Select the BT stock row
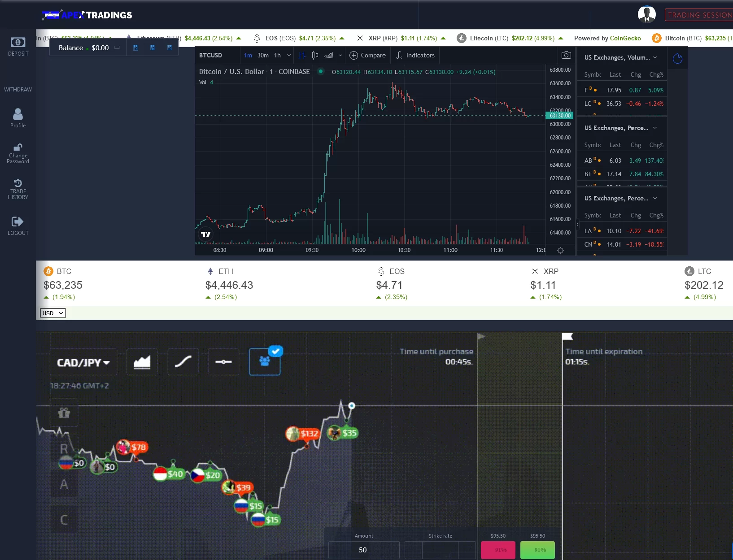This screenshot has height=560, width=733. tap(623, 174)
